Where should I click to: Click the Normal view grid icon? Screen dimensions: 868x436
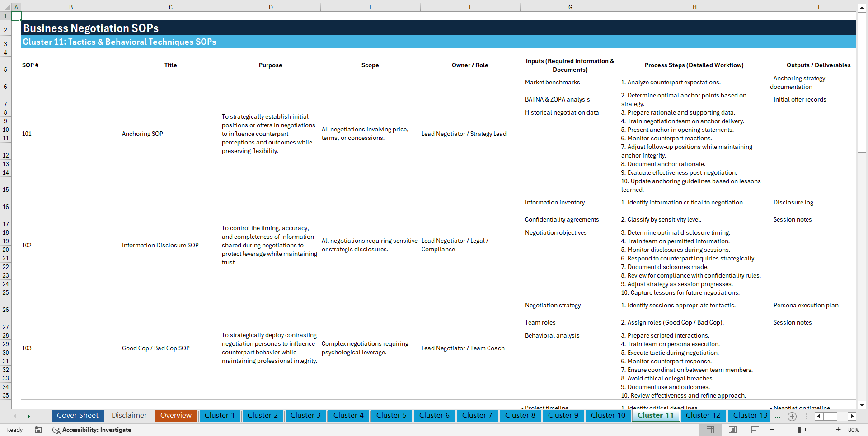tap(710, 430)
